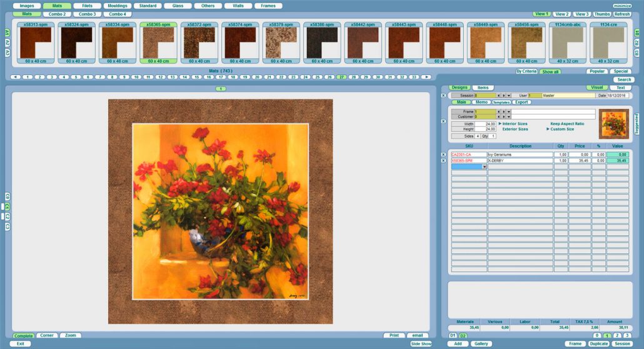
Task: Select the Exterior Sizes option
Action: pyautogui.click(x=515, y=129)
